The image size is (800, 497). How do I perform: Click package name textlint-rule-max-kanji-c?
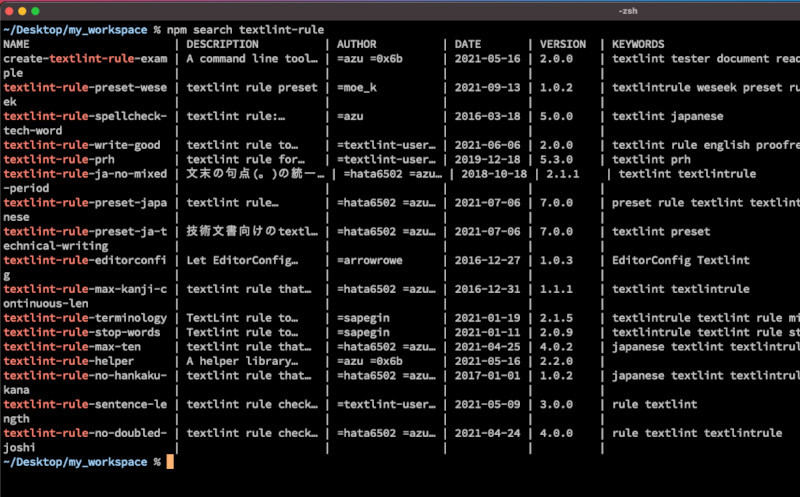[x=85, y=289]
